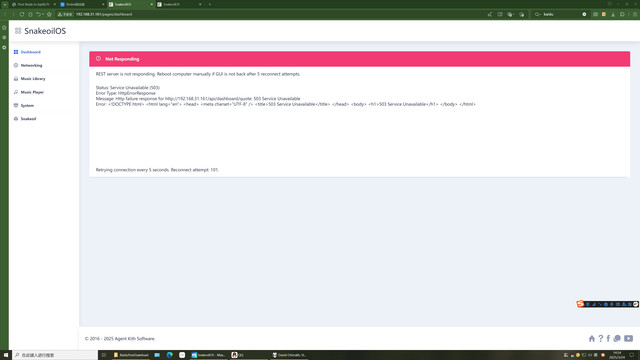The image size is (640, 360).
Task: Click the download icon in browser toolbar
Action: click(x=613, y=14)
